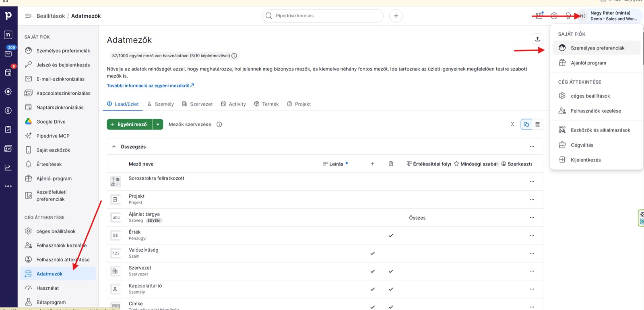644x310 pixels.
Task: Switch to the list view icon
Action: click(537, 124)
